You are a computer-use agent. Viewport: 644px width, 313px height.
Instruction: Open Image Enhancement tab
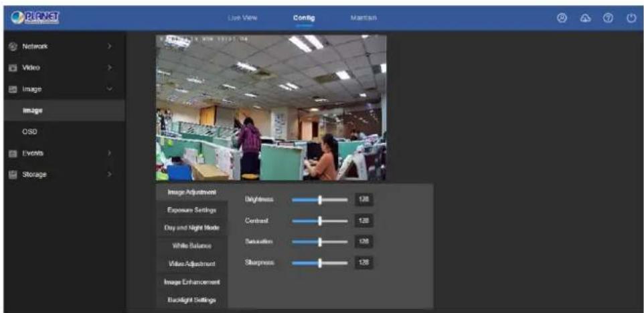click(192, 282)
